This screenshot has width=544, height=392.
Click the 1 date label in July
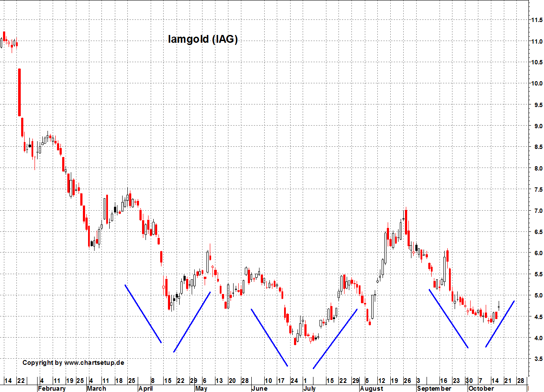coord(305,381)
